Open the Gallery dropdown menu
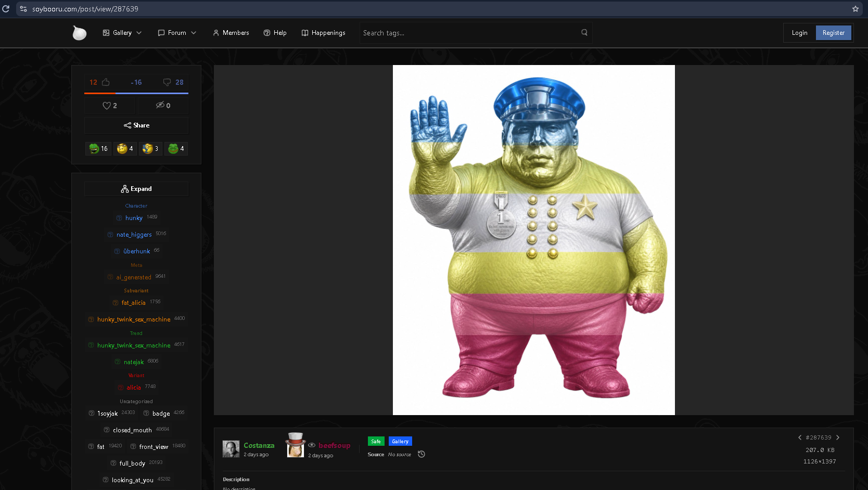 [x=122, y=33]
